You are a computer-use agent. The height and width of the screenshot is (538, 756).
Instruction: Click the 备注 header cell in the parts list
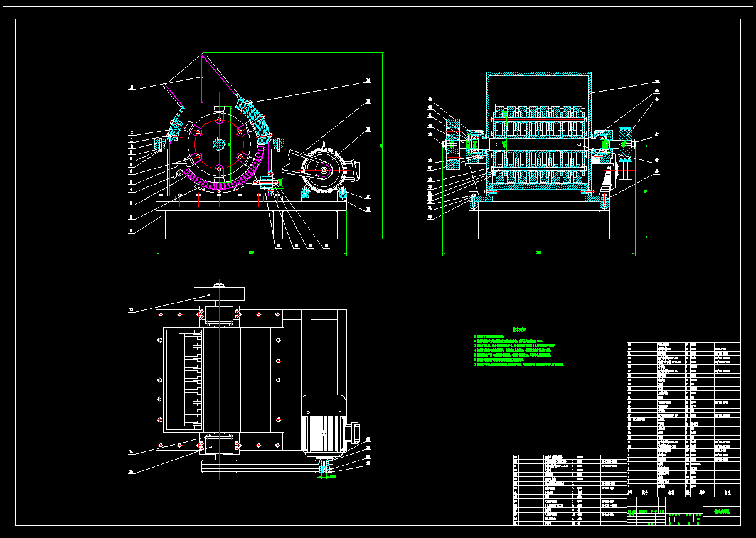pos(728,493)
